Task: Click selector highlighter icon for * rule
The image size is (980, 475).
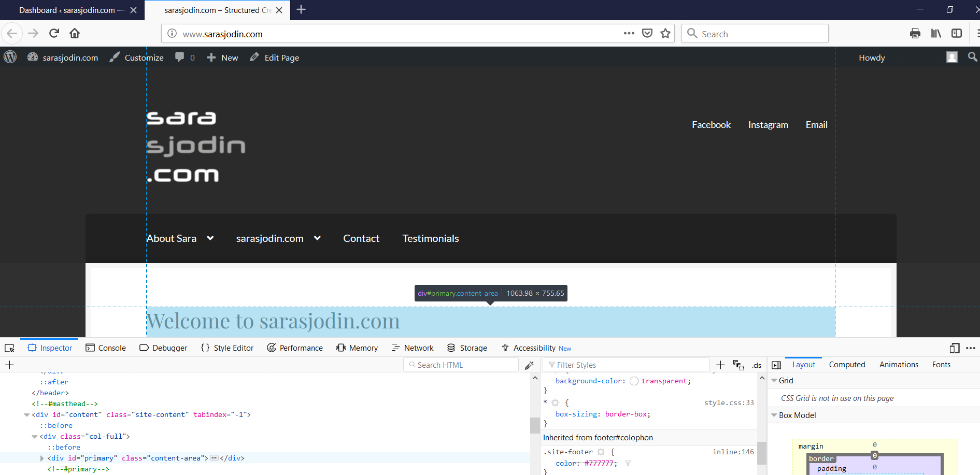Action: (x=555, y=402)
